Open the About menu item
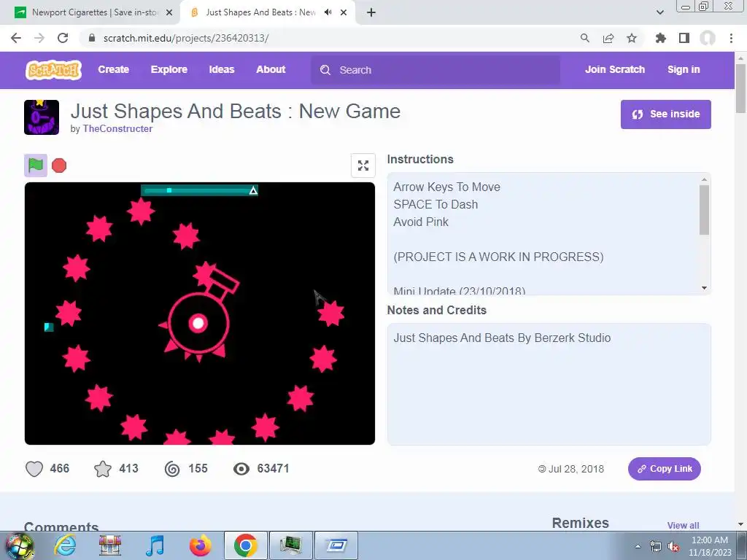 click(271, 69)
